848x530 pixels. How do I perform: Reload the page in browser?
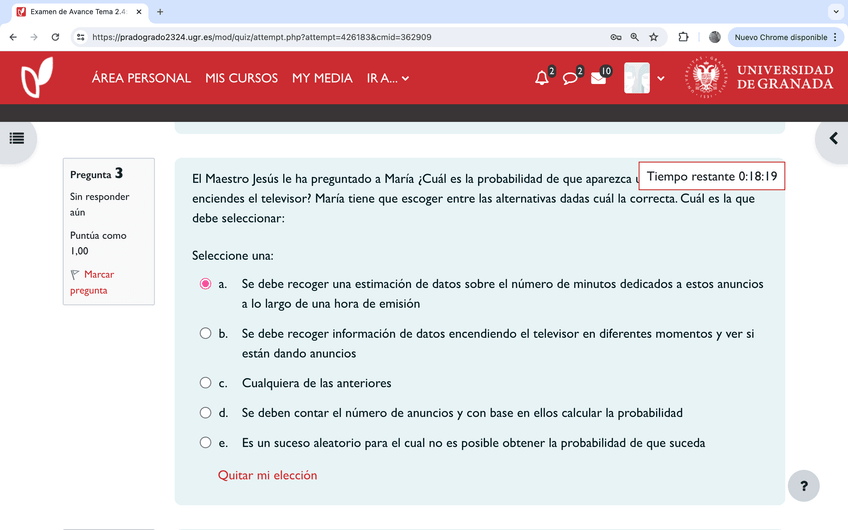[56, 37]
